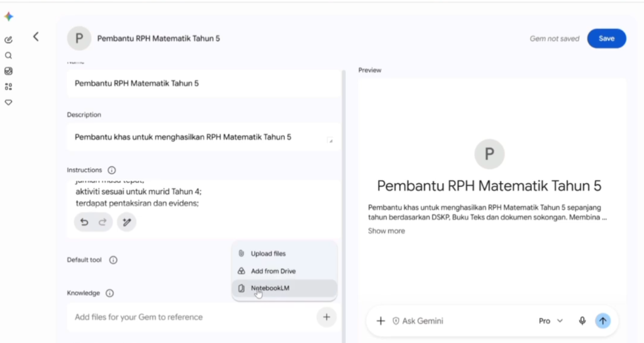644x343 pixels.
Task: Choose Upload files from the menu
Action: (x=284, y=254)
